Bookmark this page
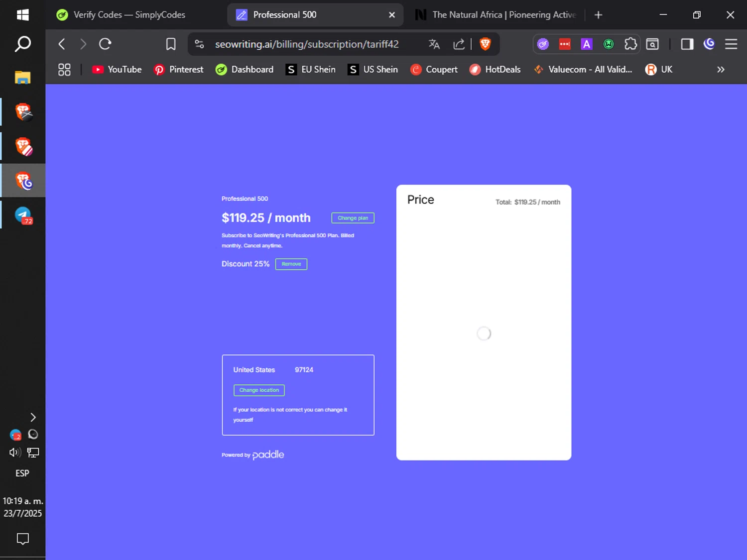 (x=171, y=44)
